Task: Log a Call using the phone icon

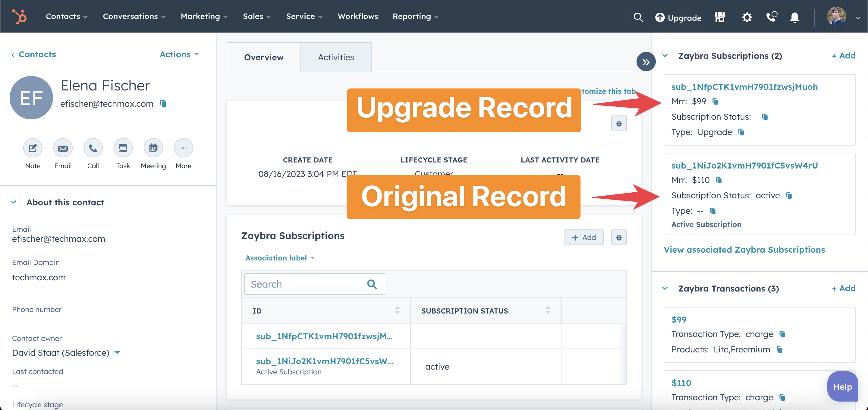Action: click(93, 148)
